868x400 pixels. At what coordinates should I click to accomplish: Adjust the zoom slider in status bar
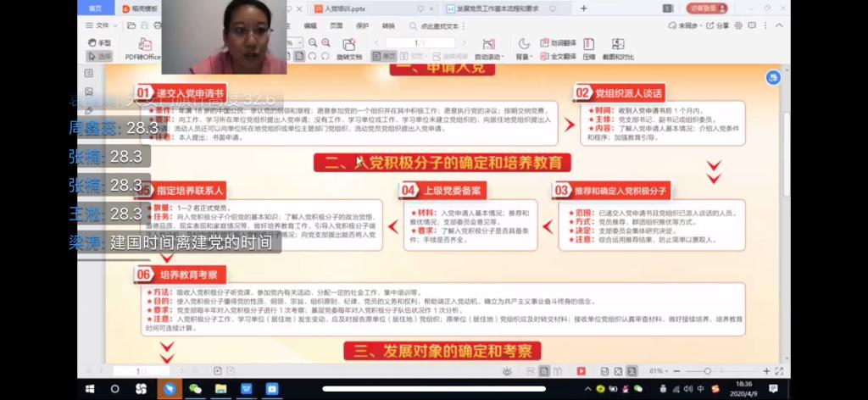(x=708, y=371)
